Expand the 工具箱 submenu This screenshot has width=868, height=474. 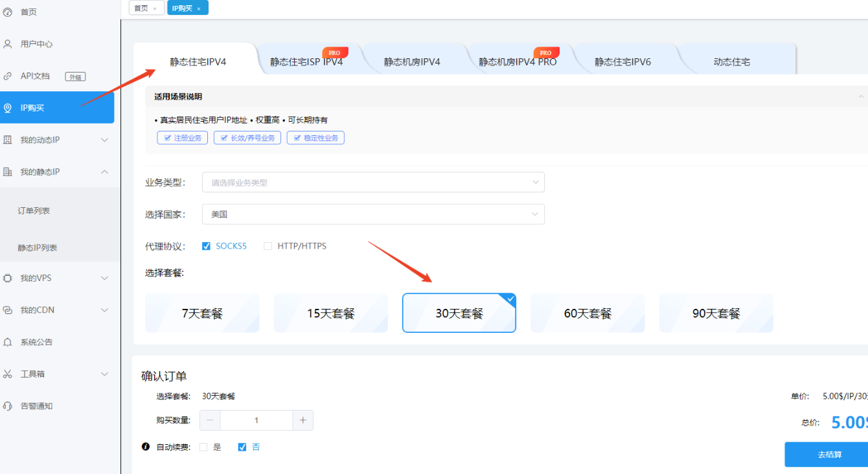pos(105,374)
